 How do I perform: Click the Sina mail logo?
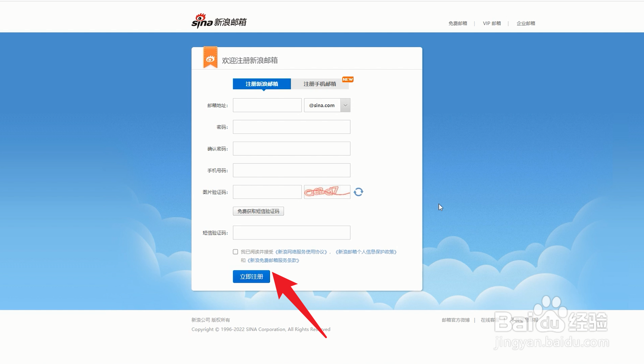click(219, 21)
